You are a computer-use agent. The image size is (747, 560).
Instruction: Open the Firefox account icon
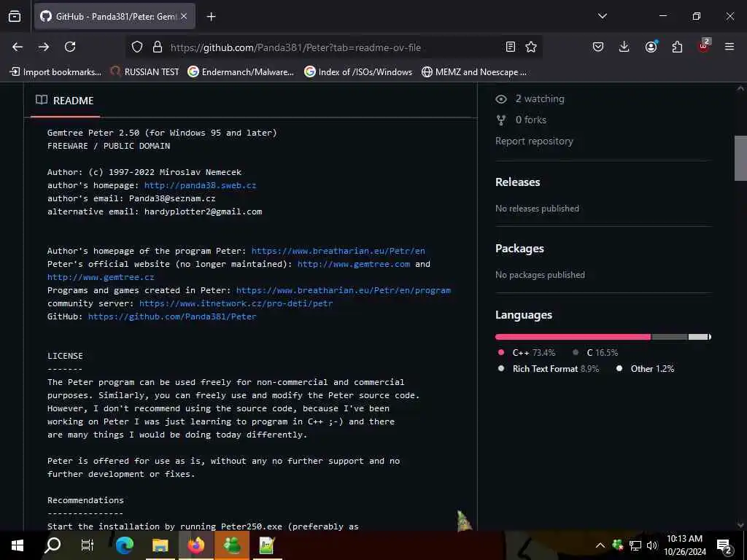pos(651,47)
